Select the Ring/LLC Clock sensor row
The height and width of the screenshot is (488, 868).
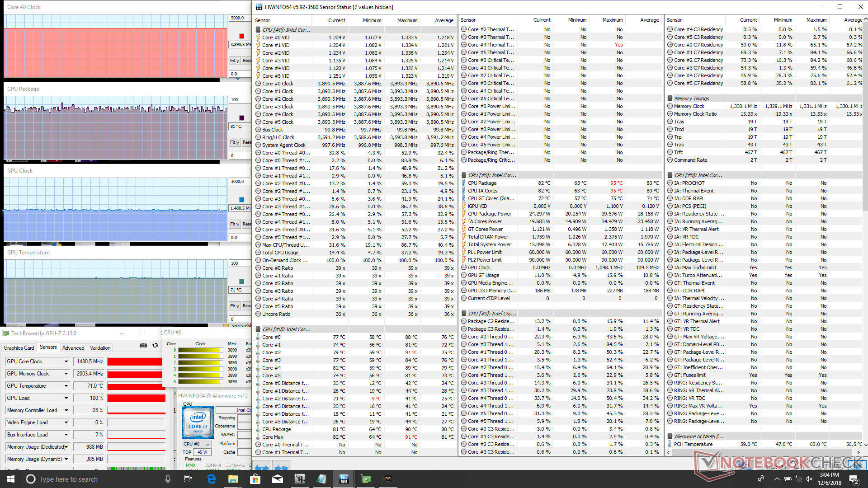[x=355, y=137]
